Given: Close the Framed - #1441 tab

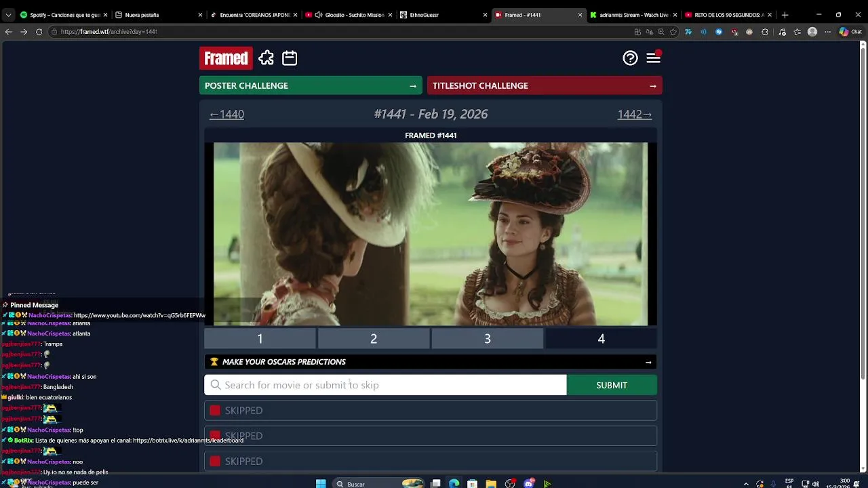Looking at the screenshot, I should point(580,15).
